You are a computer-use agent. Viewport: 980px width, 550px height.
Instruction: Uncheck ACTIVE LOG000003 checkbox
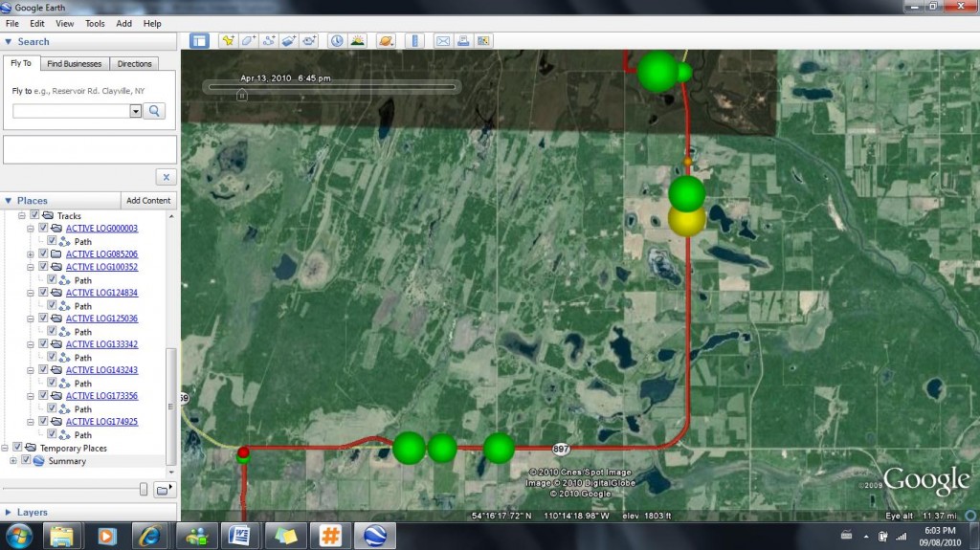coord(43,228)
